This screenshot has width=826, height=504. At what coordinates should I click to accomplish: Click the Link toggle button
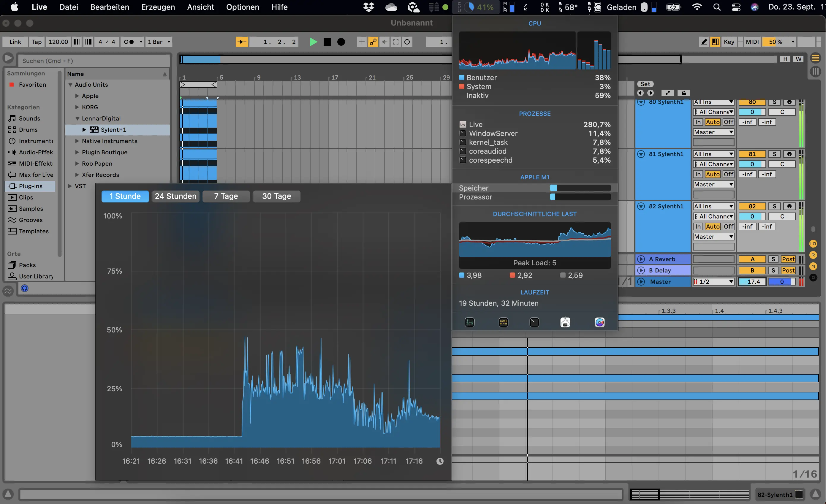[x=15, y=42]
